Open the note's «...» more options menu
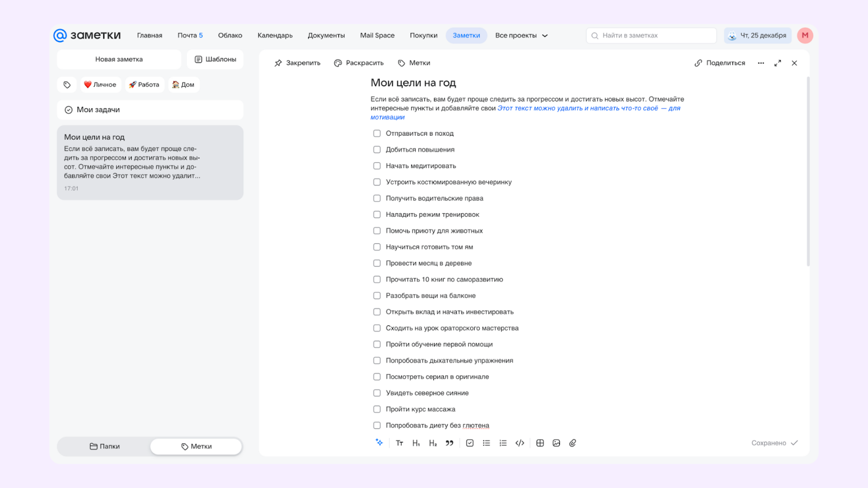Screen dimensions: 868x488 click(x=761, y=62)
